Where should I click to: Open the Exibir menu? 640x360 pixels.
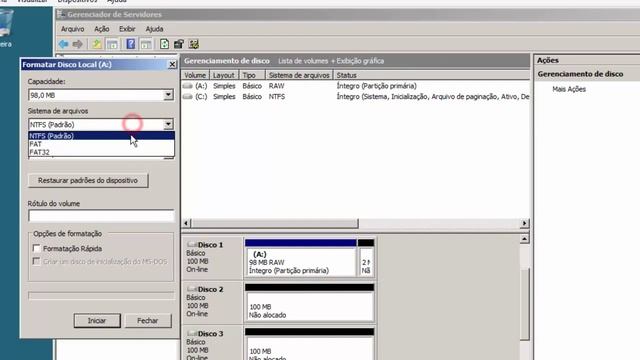(127, 29)
